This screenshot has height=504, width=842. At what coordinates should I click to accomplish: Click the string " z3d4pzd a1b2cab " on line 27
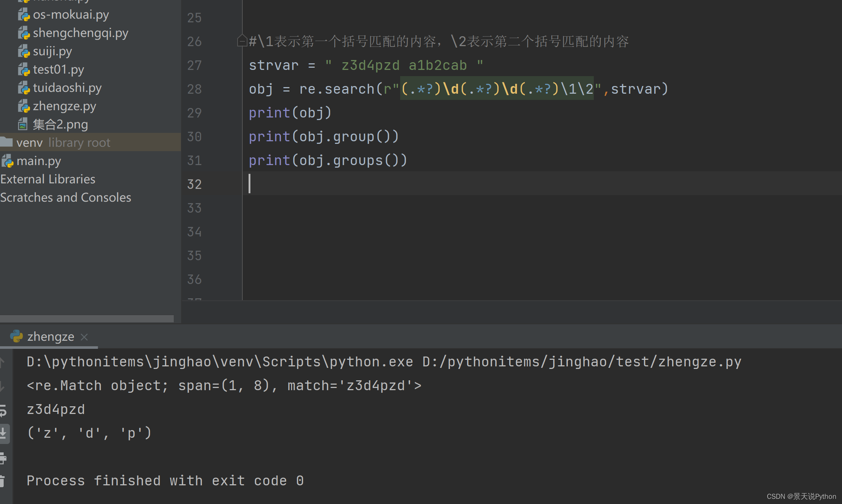click(x=404, y=65)
